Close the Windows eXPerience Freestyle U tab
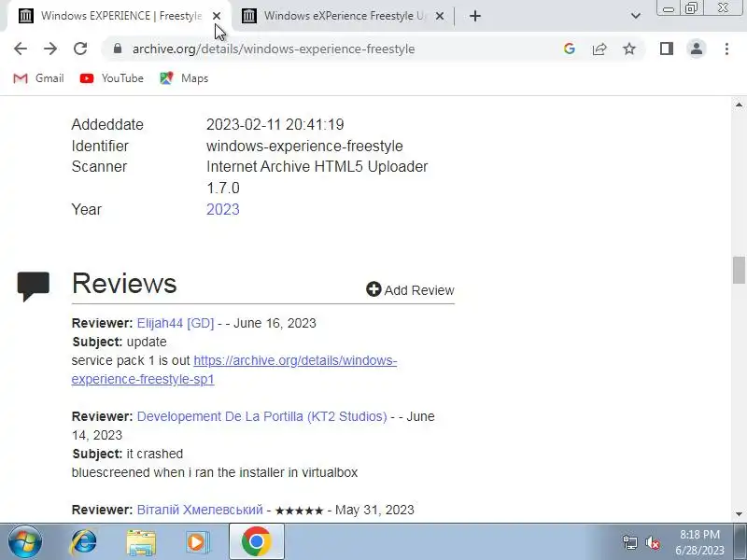 (x=440, y=16)
